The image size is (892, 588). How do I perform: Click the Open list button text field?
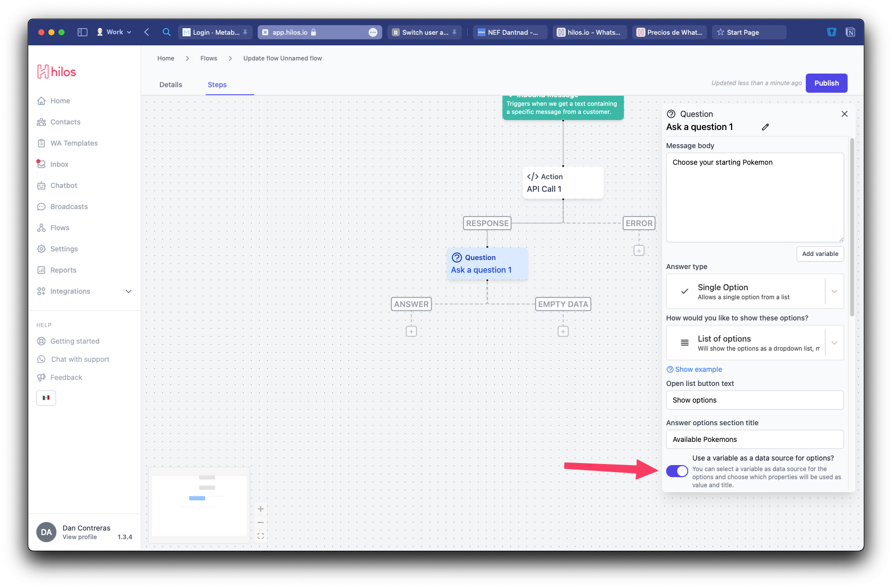754,400
